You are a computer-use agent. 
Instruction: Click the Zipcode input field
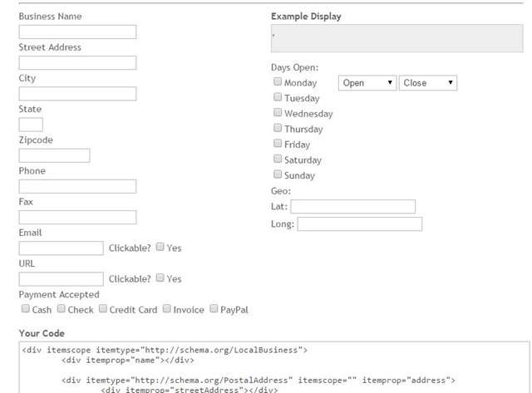54,155
